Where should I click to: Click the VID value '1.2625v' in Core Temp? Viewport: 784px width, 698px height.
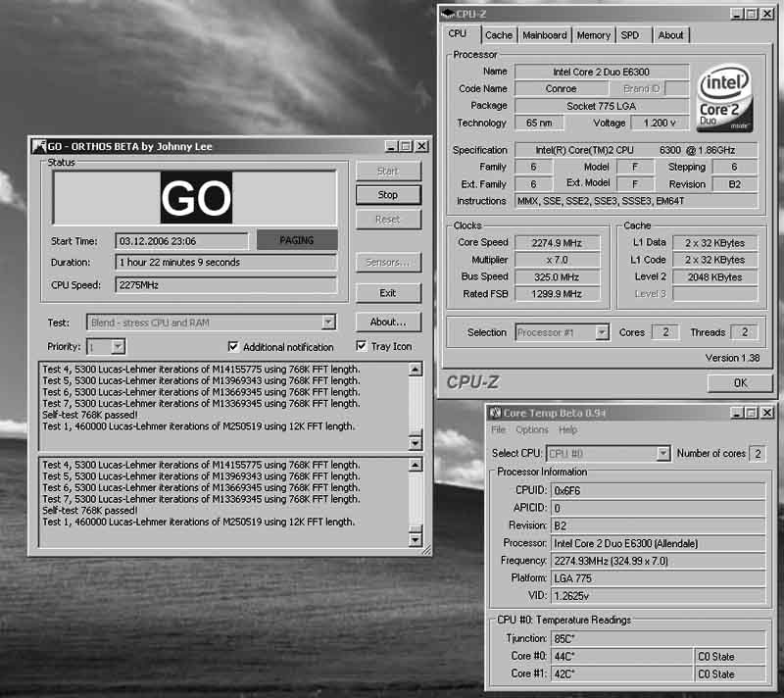point(658,595)
